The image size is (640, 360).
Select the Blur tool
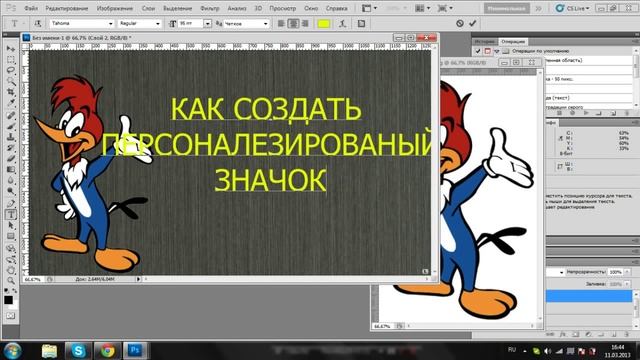pos(11,181)
